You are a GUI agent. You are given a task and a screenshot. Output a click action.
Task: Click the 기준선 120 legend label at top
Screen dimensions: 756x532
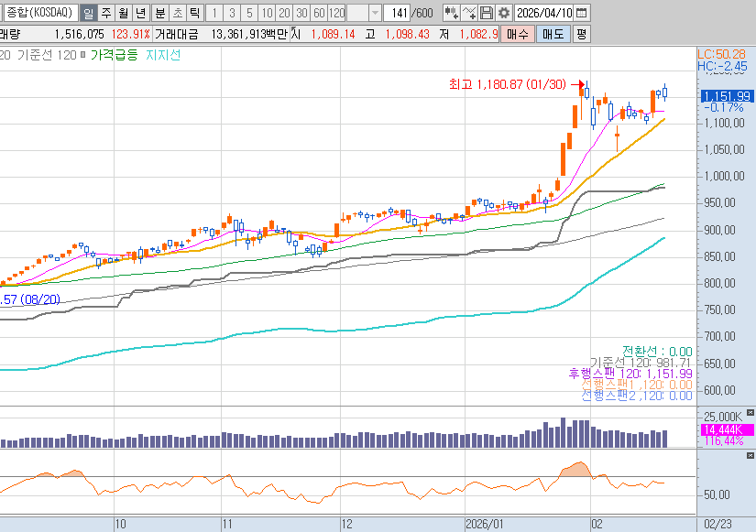tap(48, 55)
